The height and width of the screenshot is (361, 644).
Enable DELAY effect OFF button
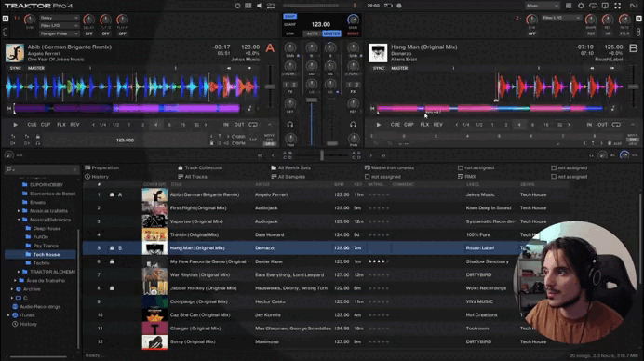[88, 33]
